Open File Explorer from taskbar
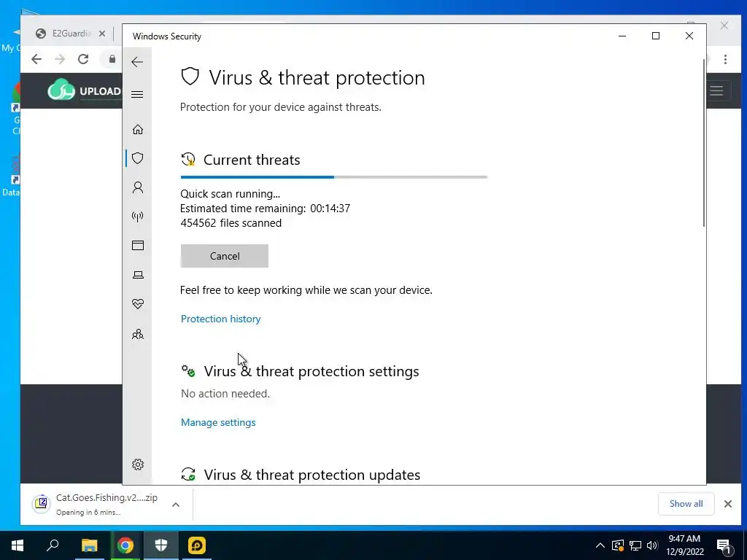Image resolution: width=747 pixels, height=560 pixels. pyautogui.click(x=89, y=545)
